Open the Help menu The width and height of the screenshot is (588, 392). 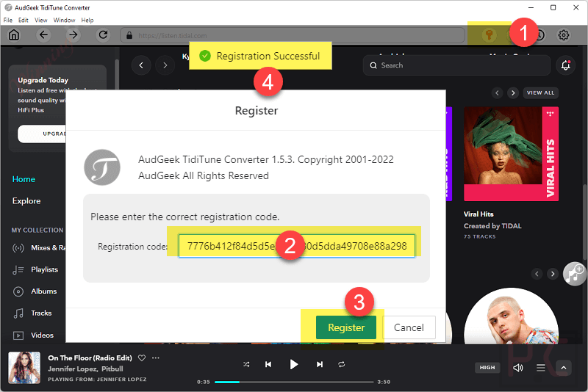[x=87, y=21]
